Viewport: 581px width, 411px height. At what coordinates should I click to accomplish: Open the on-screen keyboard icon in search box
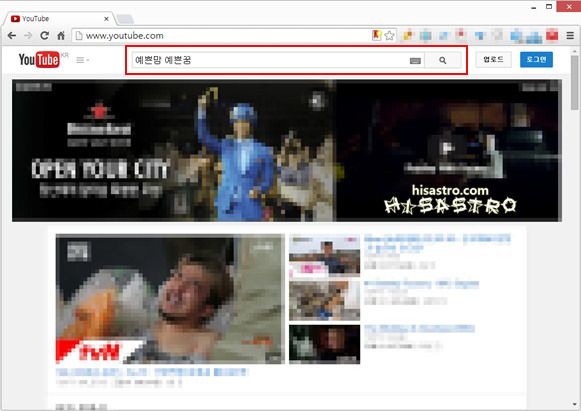[x=415, y=61]
